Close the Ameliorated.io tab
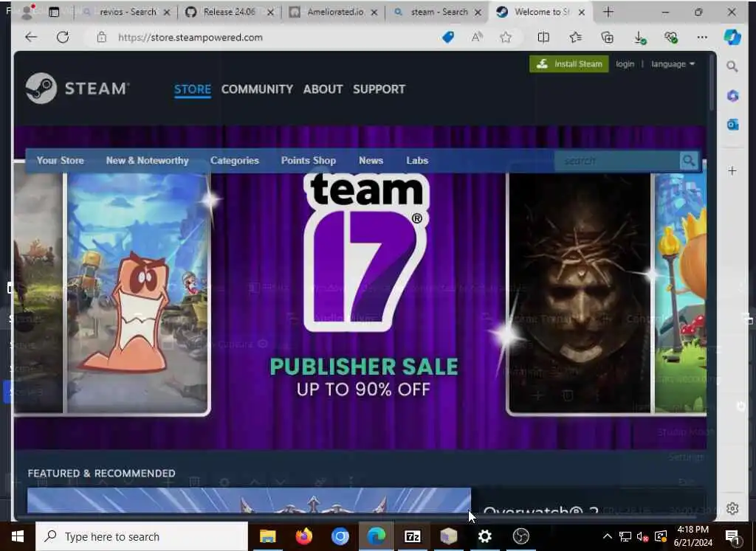Viewport: 756px width, 551px height. [374, 13]
